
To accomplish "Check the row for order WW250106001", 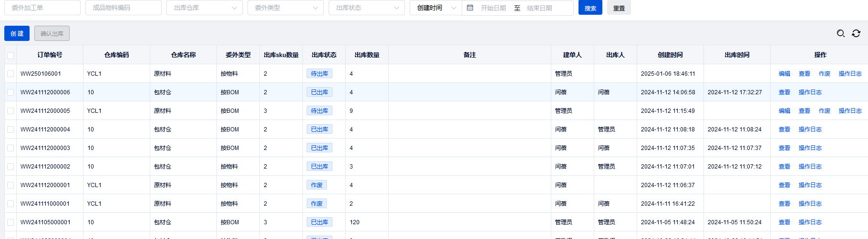I will pyautogui.click(x=10, y=74).
